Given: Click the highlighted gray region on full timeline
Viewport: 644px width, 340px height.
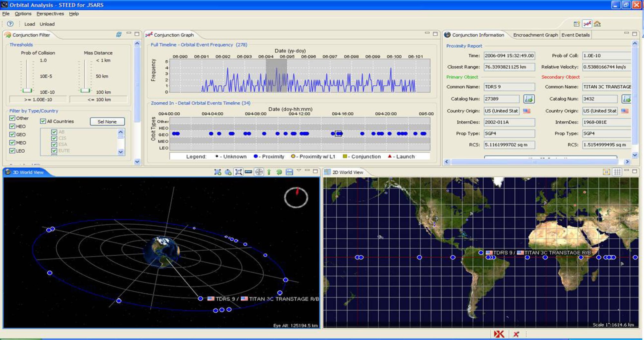Looking at the screenshot, I should [276, 76].
